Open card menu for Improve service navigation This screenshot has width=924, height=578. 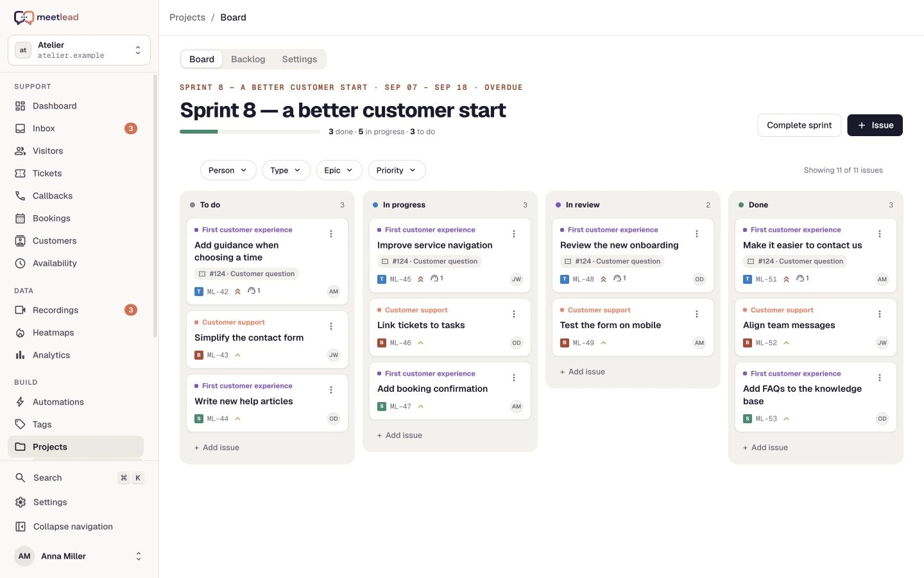[x=514, y=234]
